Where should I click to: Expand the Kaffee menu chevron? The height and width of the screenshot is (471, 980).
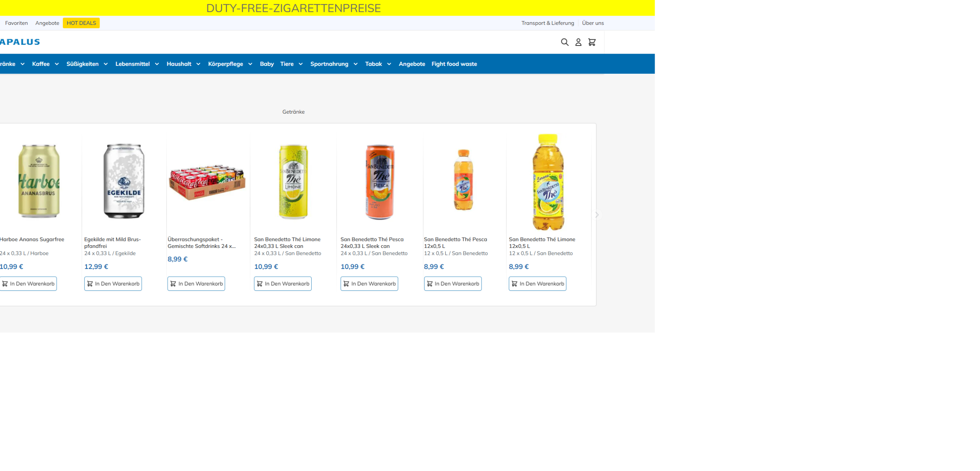point(57,64)
